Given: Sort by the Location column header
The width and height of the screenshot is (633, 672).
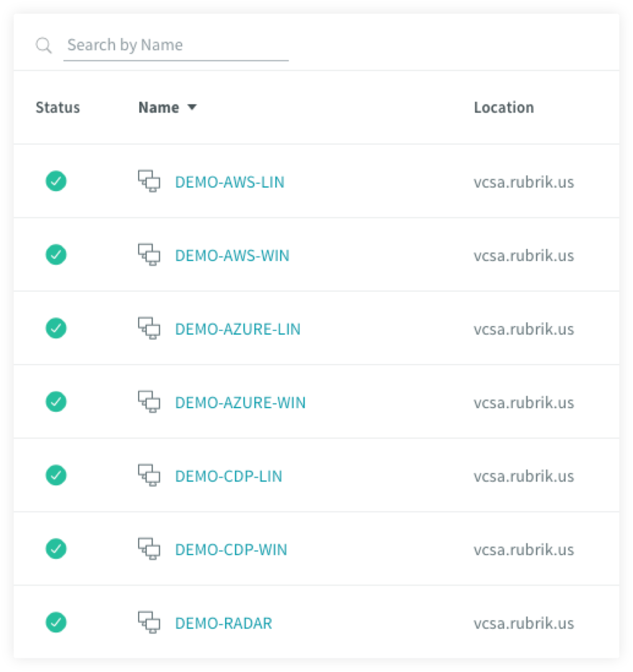Looking at the screenshot, I should [x=504, y=107].
